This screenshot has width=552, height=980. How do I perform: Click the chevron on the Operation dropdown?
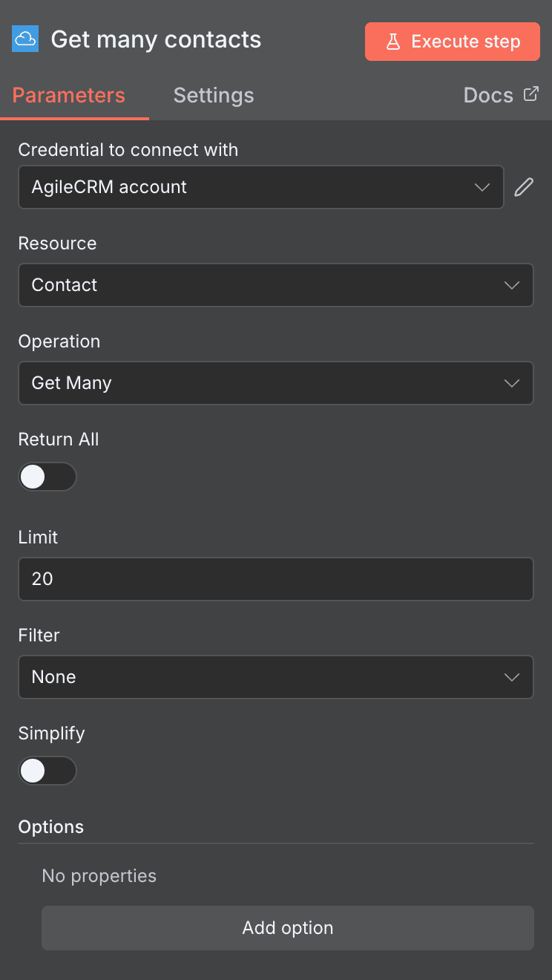512,383
